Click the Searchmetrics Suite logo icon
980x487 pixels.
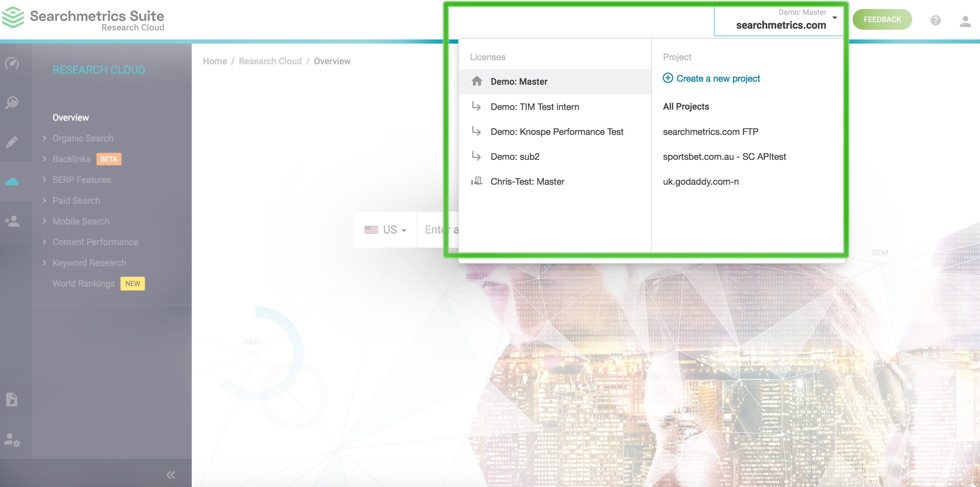[x=13, y=18]
